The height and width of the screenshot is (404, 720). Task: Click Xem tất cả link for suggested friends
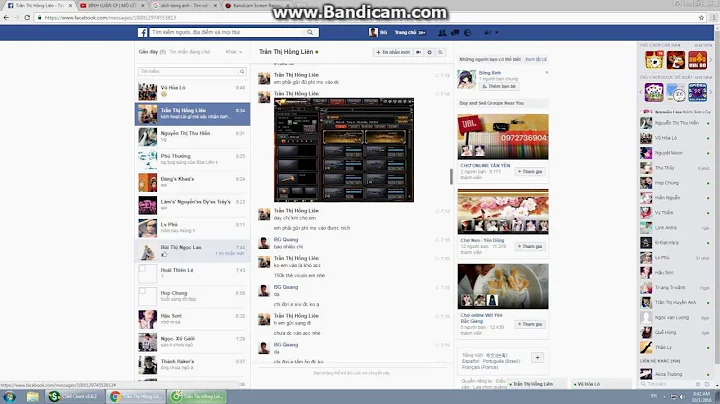tap(536, 59)
